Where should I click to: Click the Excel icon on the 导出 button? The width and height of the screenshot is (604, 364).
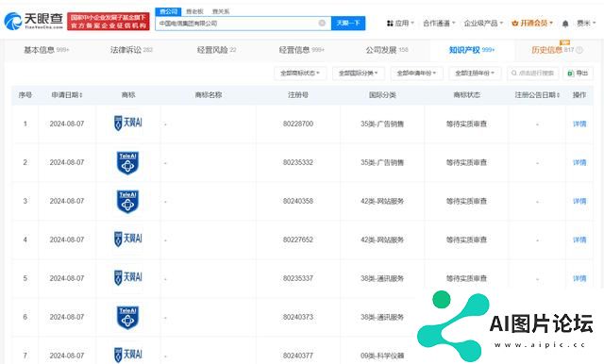[x=570, y=74]
